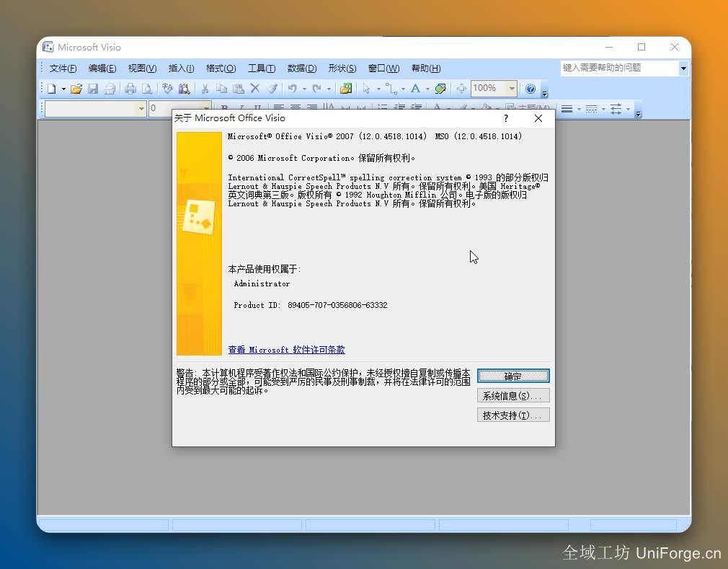This screenshot has height=569, width=728.
Task: Click the Redo arrow icon
Action: [316, 88]
